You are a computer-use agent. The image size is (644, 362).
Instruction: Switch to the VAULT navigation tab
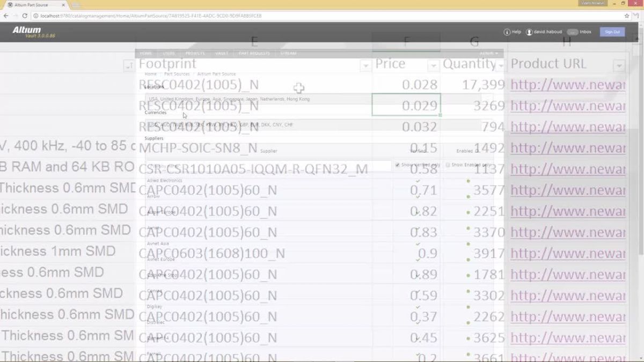pyautogui.click(x=221, y=53)
